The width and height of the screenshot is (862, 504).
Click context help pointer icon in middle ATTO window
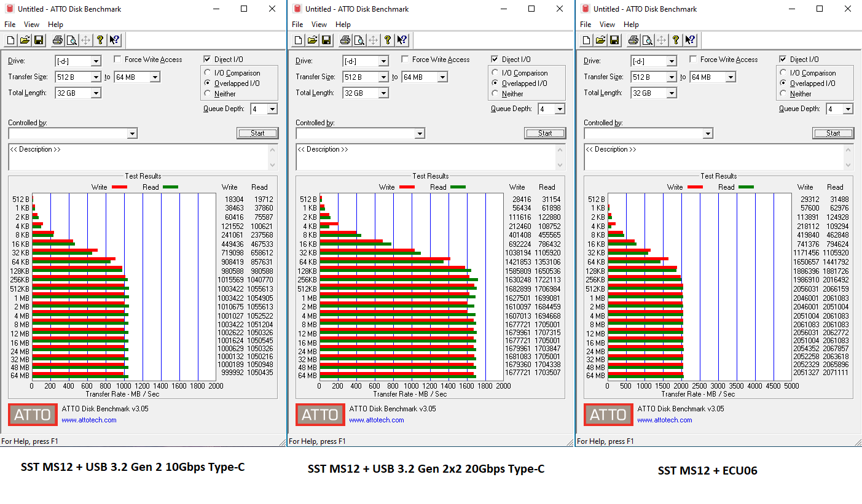402,41
